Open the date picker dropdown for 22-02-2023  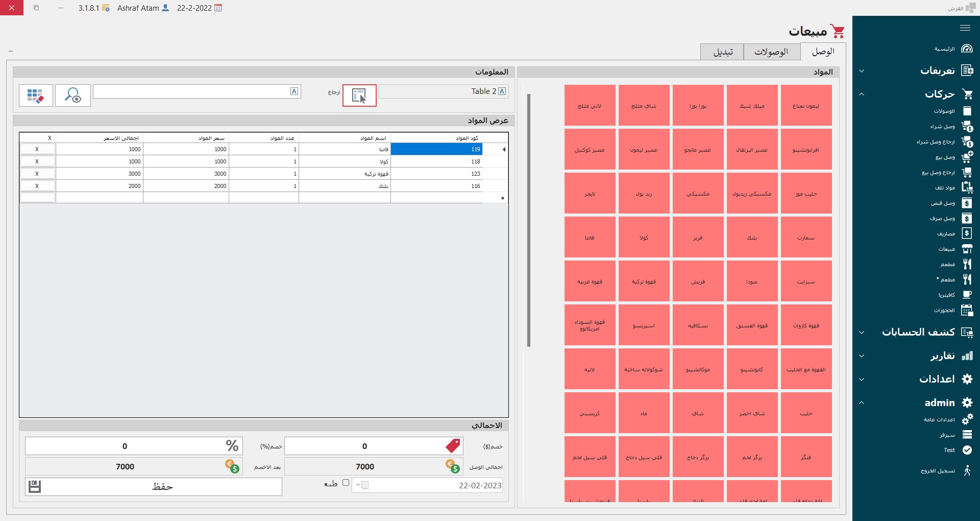pyautogui.click(x=358, y=485)
